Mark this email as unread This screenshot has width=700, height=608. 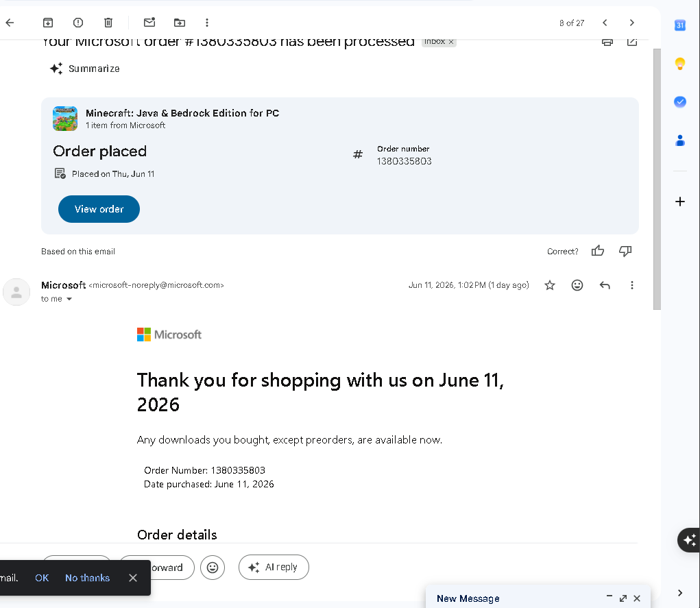point(149,23)
